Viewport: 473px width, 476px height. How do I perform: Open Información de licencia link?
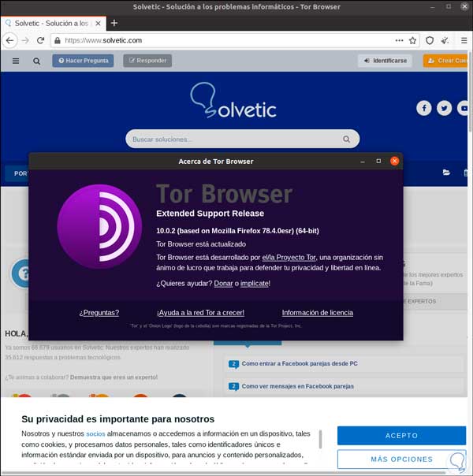(318, 313)
